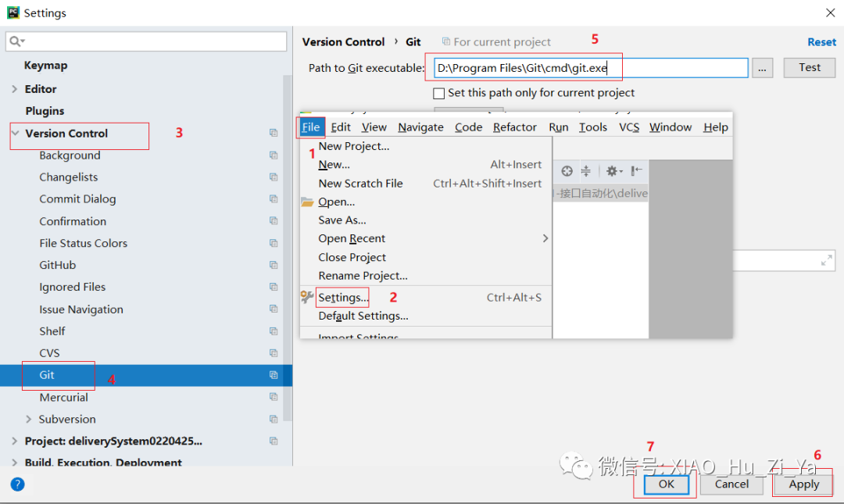This screenshot has width=844, height=504.
Task: Click the Reset link
Action: [x=821, y=42]
